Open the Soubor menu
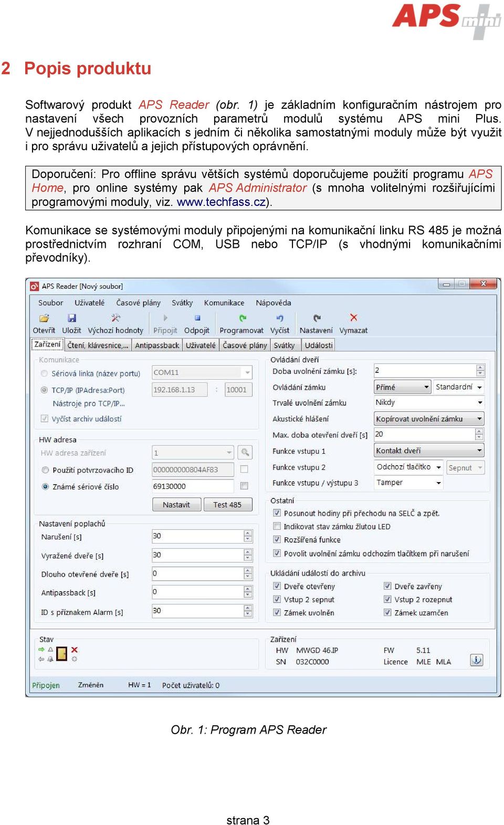This screenshot has width=504, height=825. 50,302
